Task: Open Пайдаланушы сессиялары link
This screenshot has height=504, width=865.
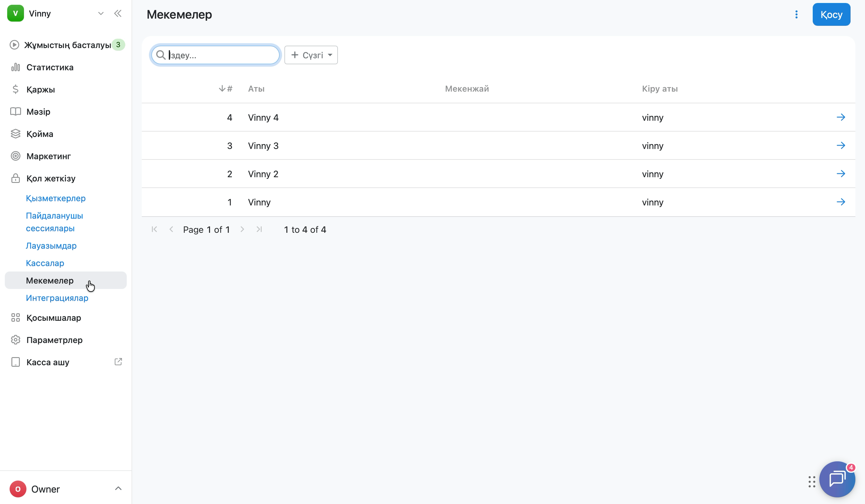Action: click(55, 222)
